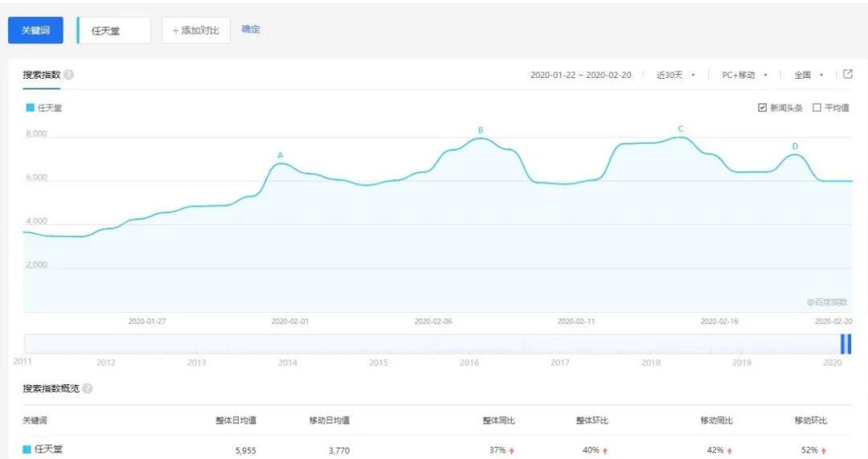This screenshot has height=459, width=868.
Task: Expand the 全国 region dropdown
Action: [809, 75]
